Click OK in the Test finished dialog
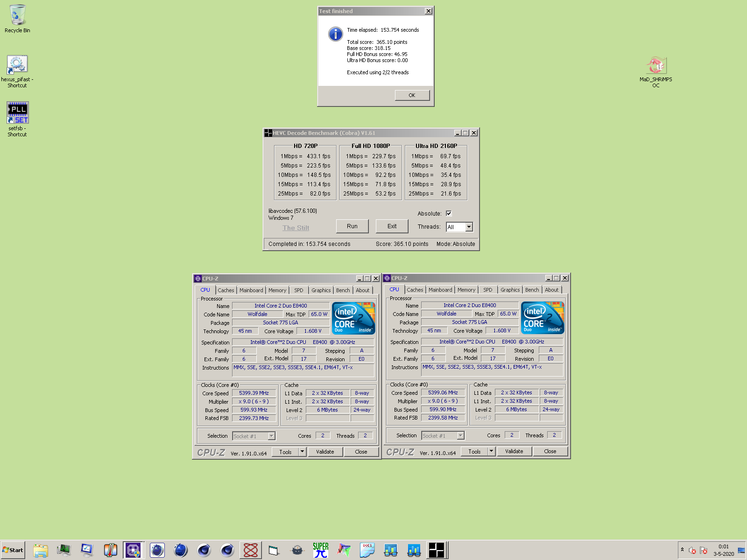The image size is (747, 560). 412,95
